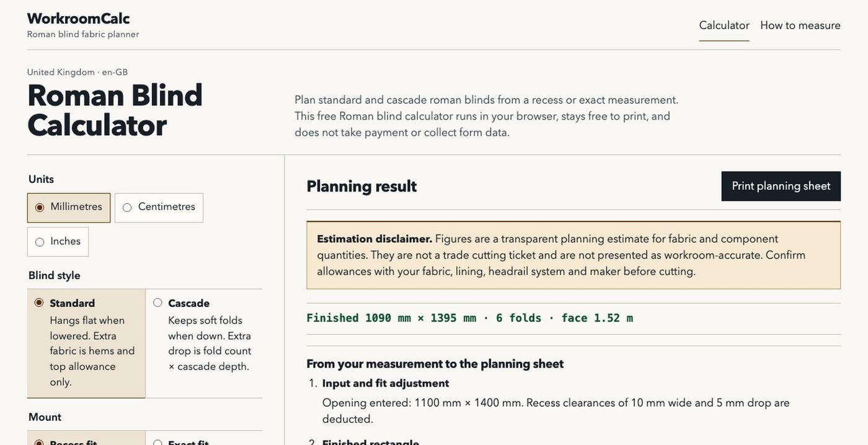Click the WorkroomCalc logo title
This screenshot has height=445, width=868.
point(79,19)
